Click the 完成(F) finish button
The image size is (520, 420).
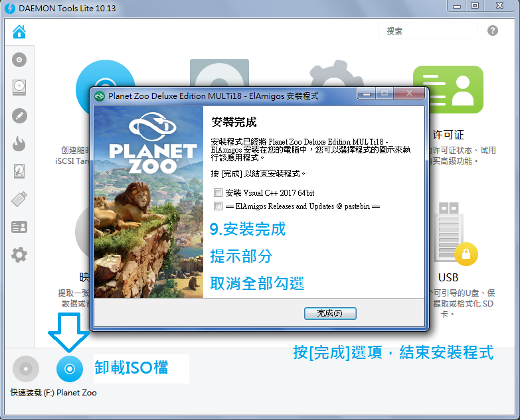[330, 313]
